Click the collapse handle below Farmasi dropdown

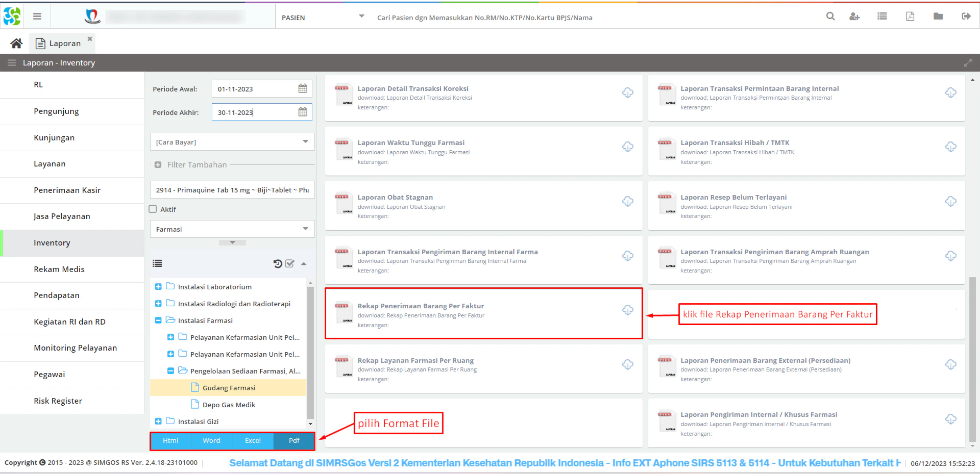click(232, 242)
